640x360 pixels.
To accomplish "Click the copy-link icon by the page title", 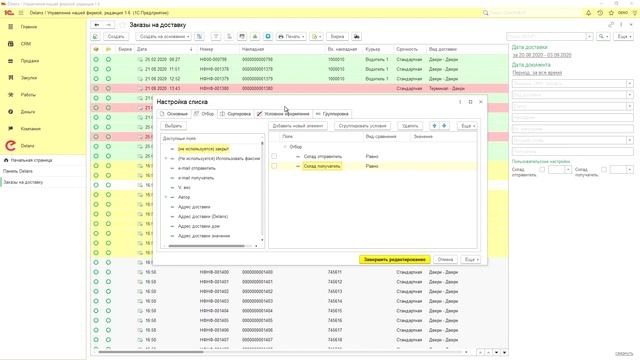I will coord(611,25).
